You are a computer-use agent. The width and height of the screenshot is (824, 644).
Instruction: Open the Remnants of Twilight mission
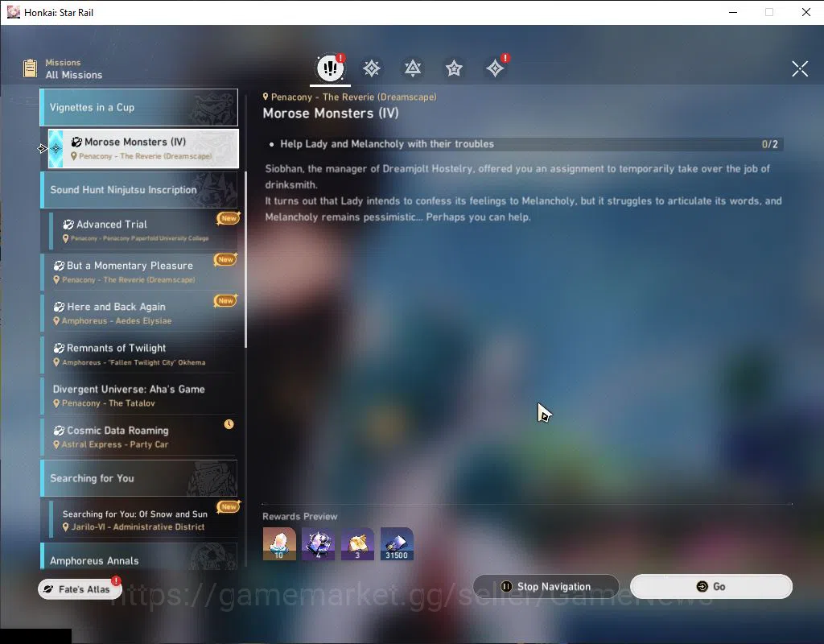click(x=139, y=354)
